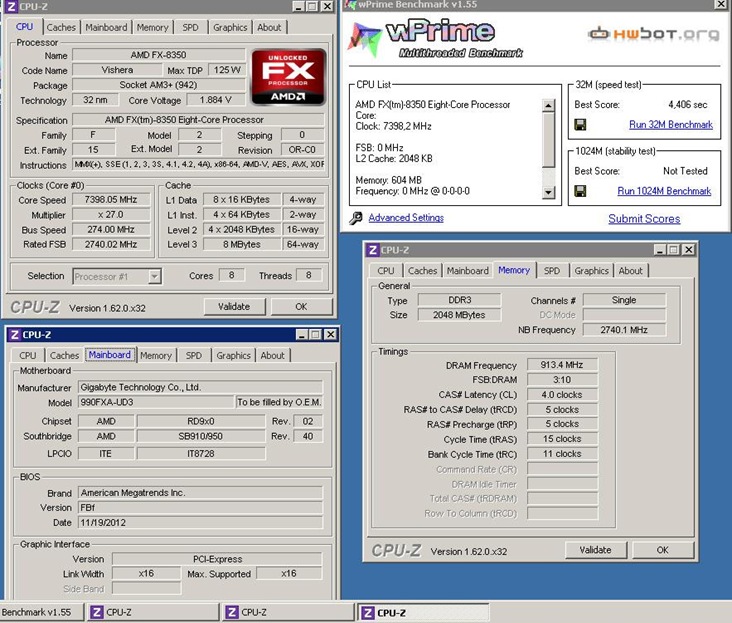The height and width of the screenshot is (623, 732).
Task: Click the floppy save icon for 32M score
Action: (580, 125)
